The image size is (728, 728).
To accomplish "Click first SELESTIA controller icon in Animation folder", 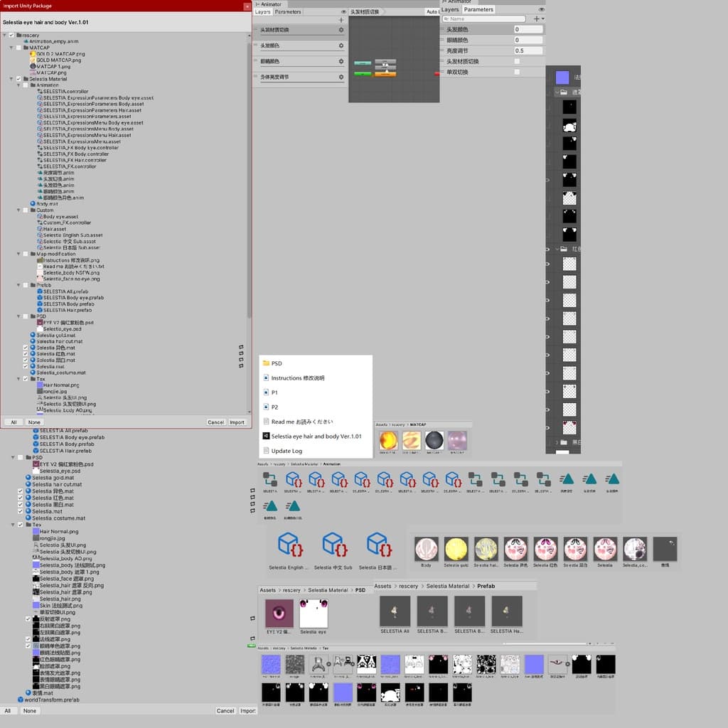I will click(x=269, y=478).
